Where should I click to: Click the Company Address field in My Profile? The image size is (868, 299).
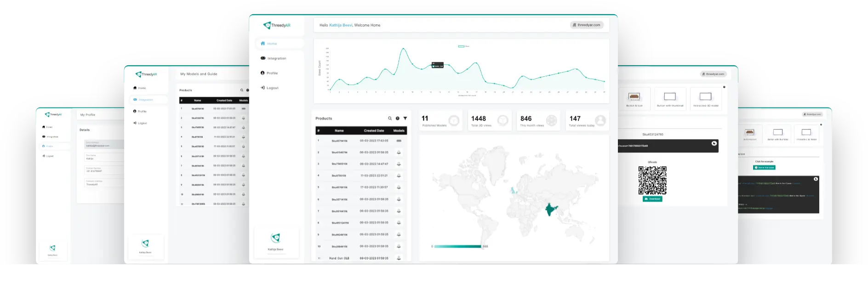104,183
